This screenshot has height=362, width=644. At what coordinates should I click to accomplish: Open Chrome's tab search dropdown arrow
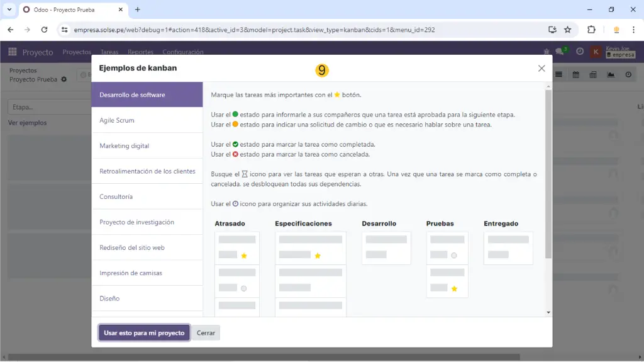coord(9,9)
